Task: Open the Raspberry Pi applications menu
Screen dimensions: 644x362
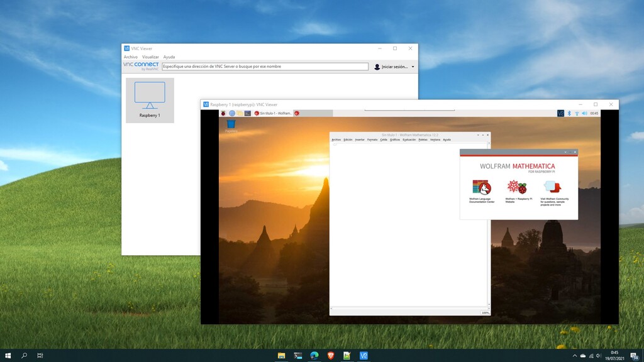Action: (x=223, y=113)
